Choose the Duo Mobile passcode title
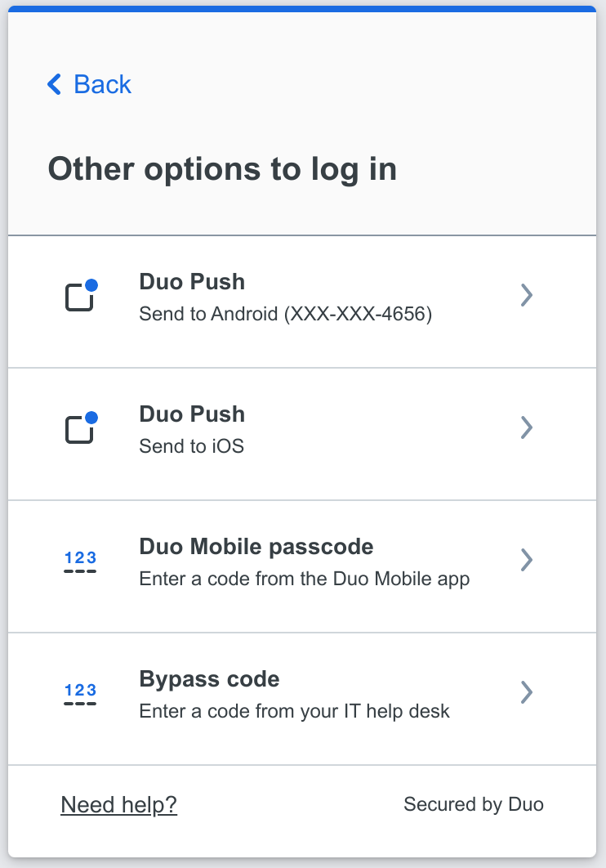 [256, 547]
